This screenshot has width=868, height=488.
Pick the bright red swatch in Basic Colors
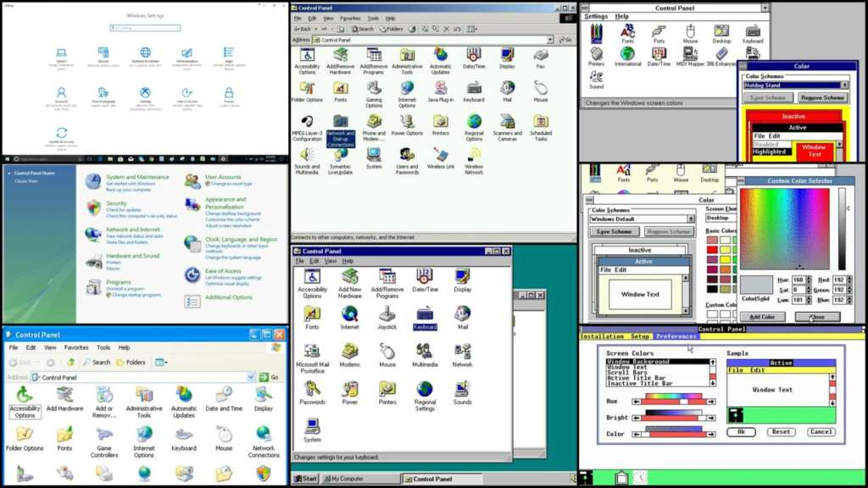712,250
